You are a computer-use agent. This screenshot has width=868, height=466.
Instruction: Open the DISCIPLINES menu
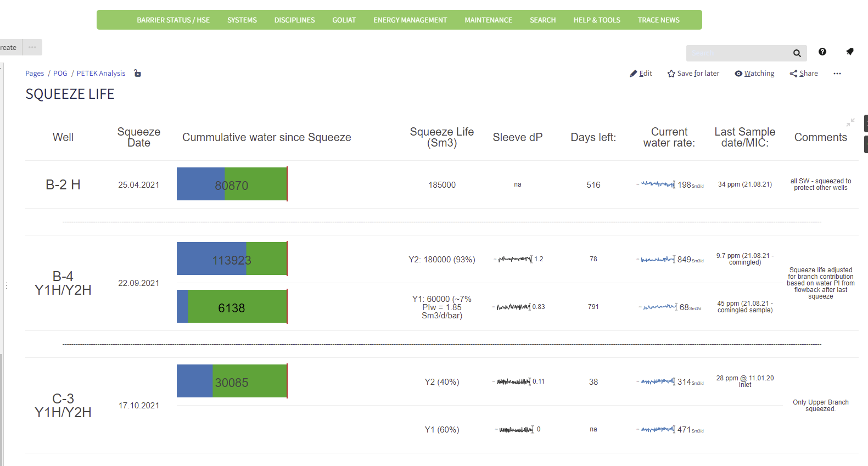tap(295, 20)
